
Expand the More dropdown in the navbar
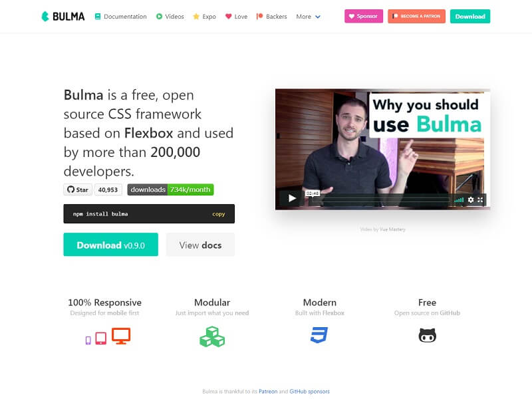click(308, 16)
